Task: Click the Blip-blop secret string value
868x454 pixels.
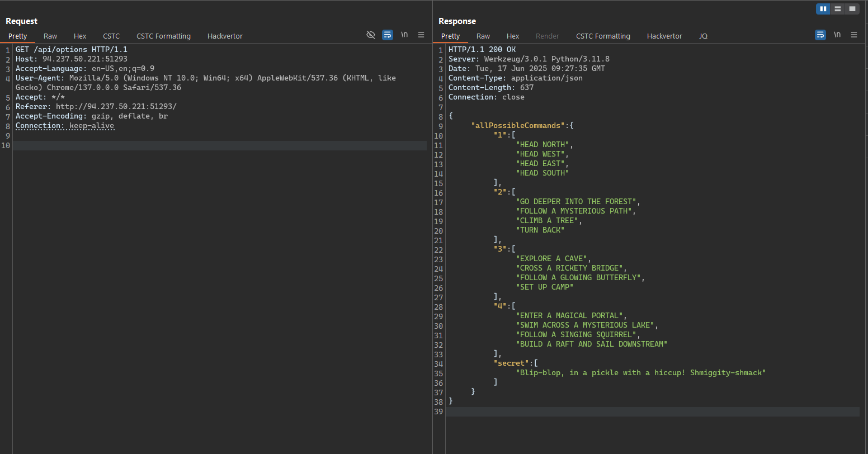Action: (x=641, y=373)
